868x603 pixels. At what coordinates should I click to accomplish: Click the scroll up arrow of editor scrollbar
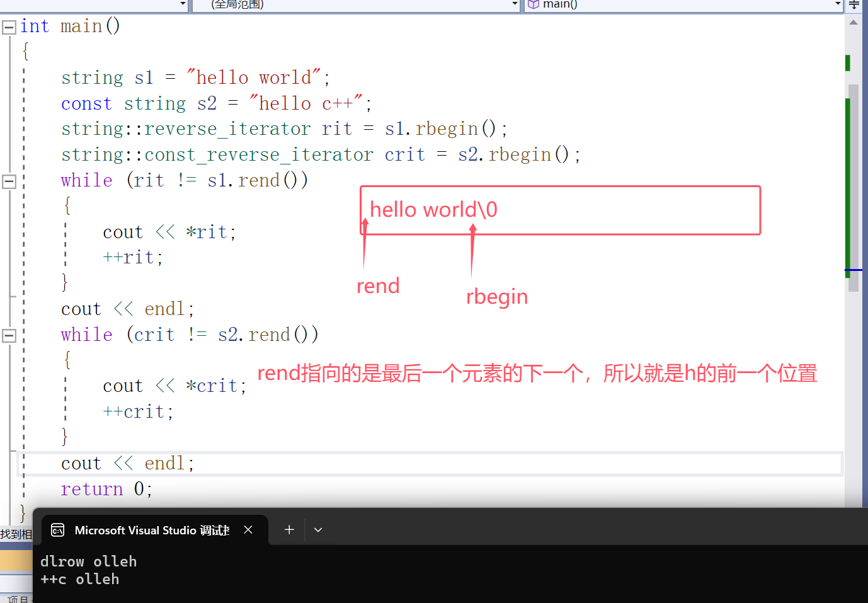click(x=854, y=23)
